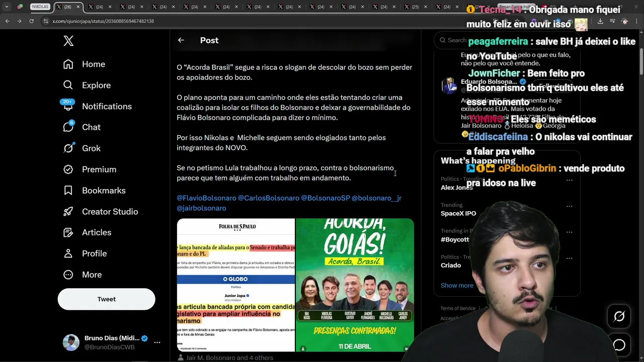The width and height of the screenshot is (644, 362).
Task: Open the browser downloads icon
Action: pos(600,21)
